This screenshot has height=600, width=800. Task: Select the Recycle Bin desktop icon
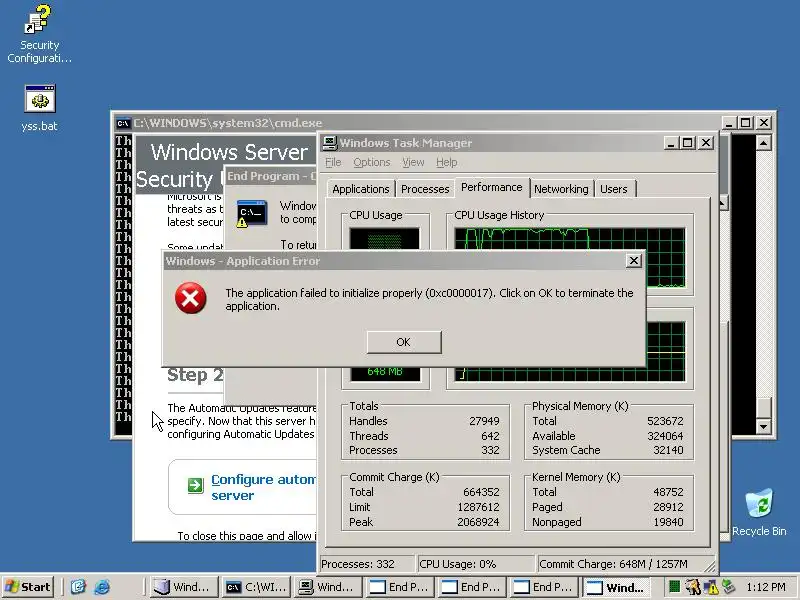coord(759,512)
